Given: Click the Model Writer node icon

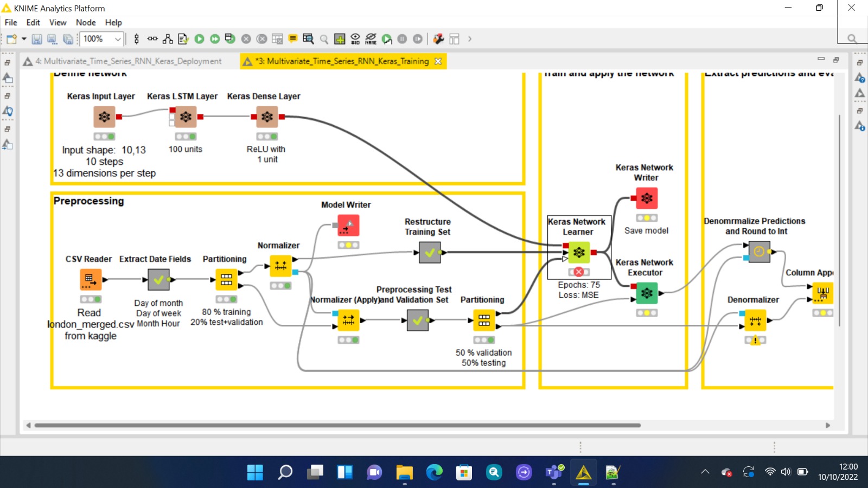Looking at the screenshot, I should tap(348, 225).
